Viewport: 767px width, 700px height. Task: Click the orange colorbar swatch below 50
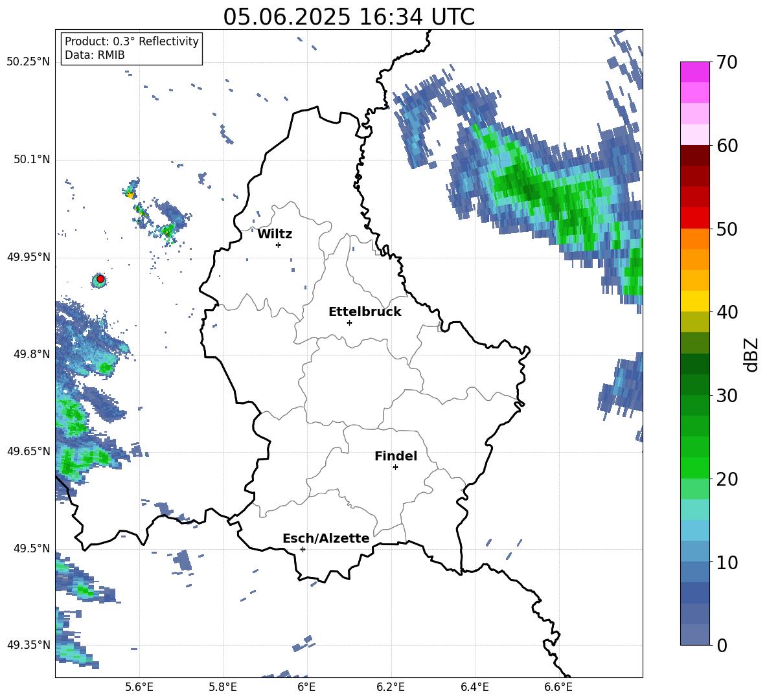tap(694, 239)
